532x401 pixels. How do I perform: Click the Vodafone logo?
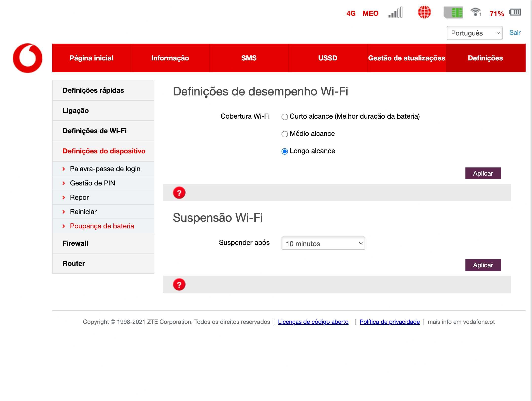(28, 58)
